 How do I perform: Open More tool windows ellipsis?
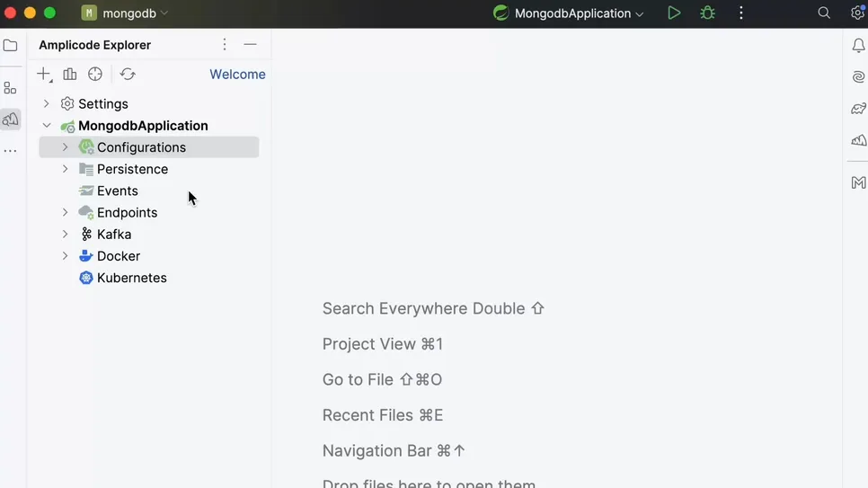click(x=10, y=151)
